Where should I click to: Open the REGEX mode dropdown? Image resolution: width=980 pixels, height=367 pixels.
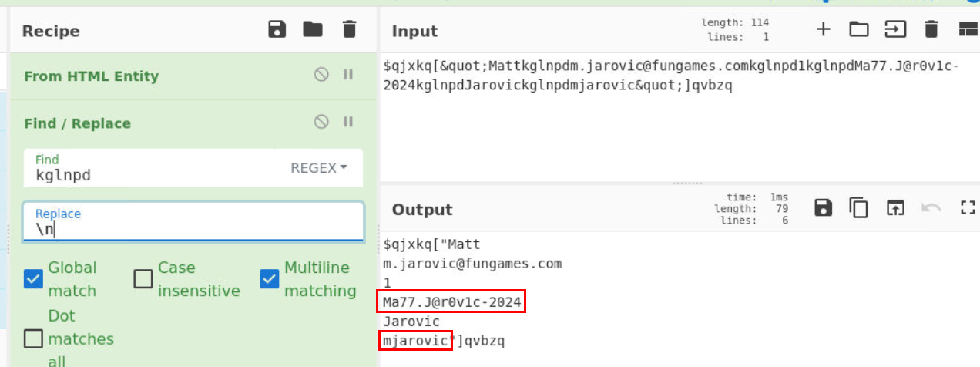pos(318,167)
